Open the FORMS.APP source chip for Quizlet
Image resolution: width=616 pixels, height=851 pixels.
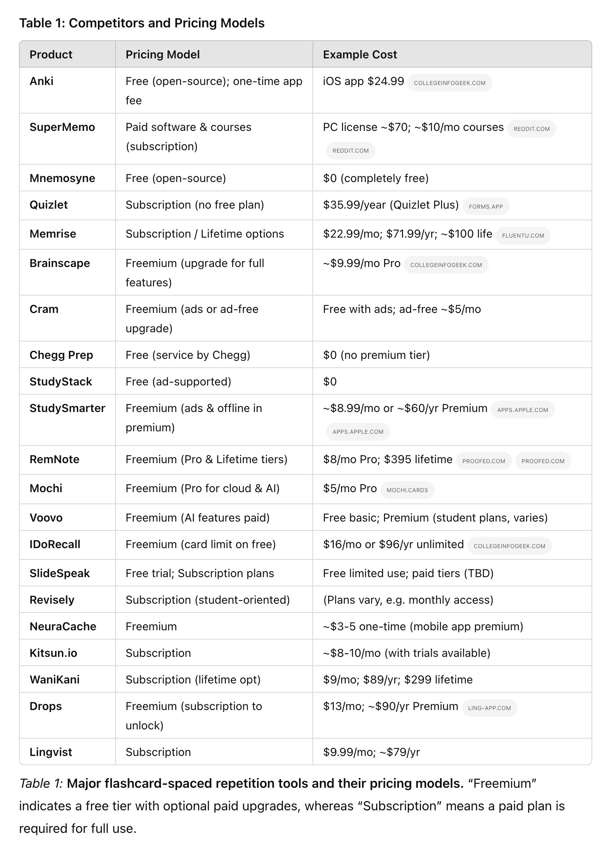tap(486, 206)
